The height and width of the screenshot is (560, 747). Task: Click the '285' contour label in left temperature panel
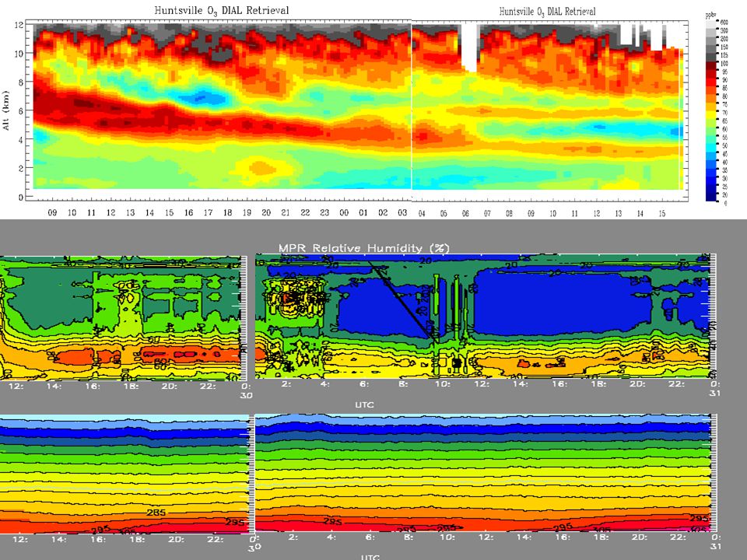pos(156,513)
